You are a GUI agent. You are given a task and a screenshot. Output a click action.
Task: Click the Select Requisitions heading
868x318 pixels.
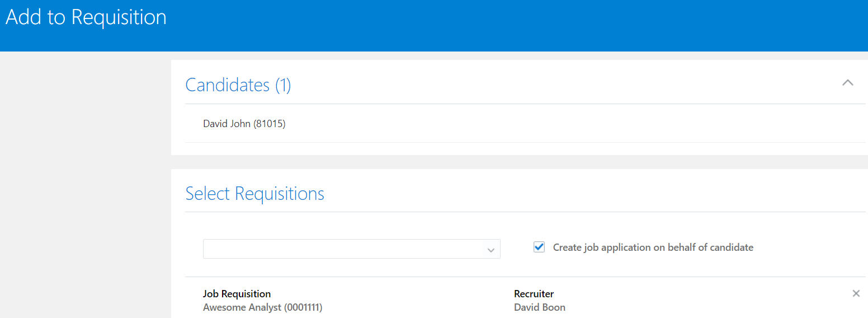tap(254, 194)
